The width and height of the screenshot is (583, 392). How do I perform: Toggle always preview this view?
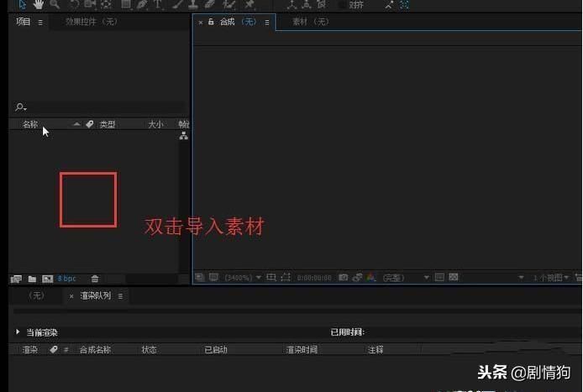click(200, 277)
